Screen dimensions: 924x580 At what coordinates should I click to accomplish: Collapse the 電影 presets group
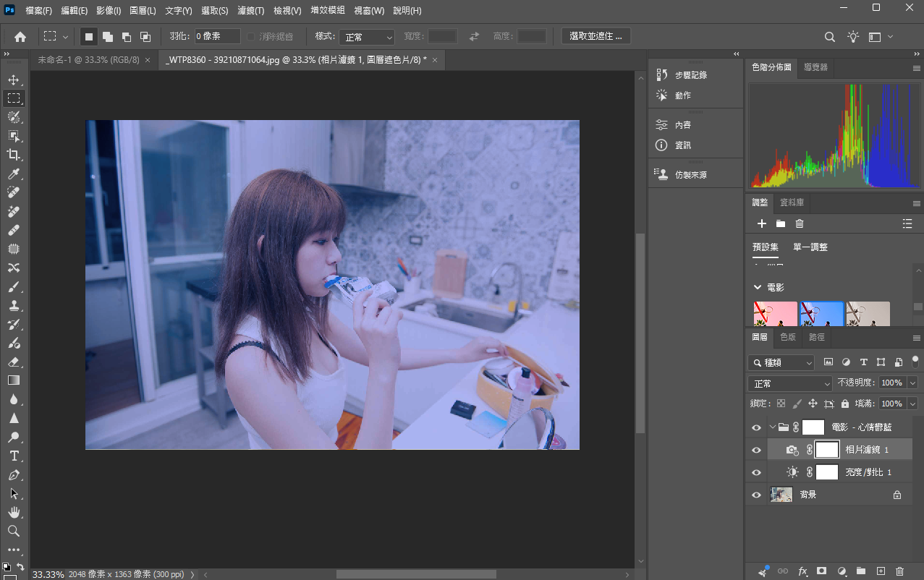pyautogui.click(x=758, y=287)
